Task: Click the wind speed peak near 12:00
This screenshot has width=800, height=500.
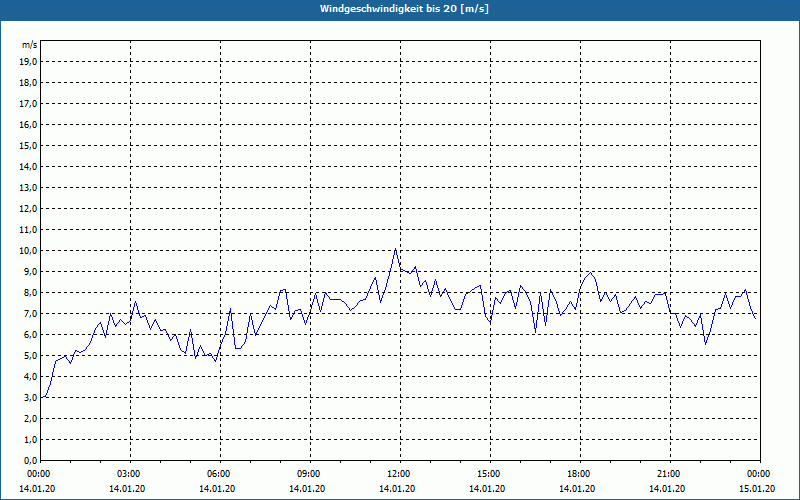Action: 395,249
